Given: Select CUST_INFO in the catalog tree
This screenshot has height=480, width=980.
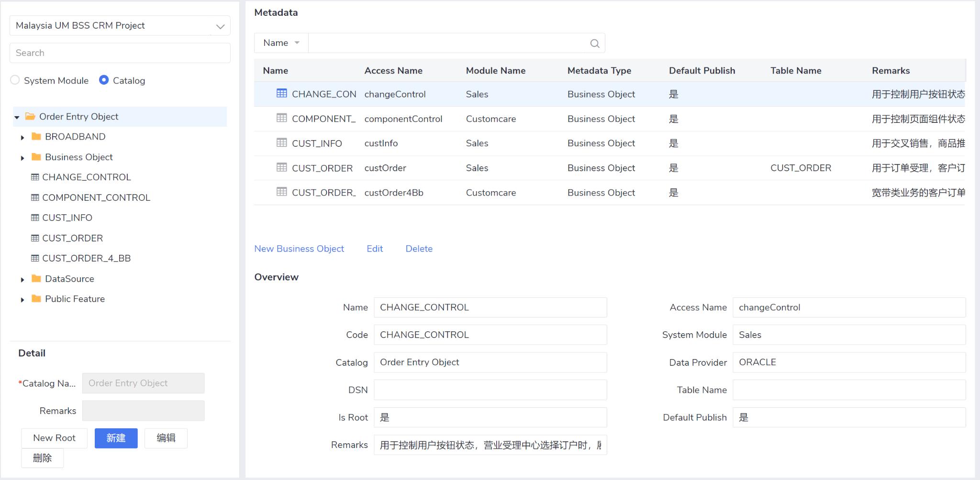Looking at the screenshot, I should pos(67,218).
